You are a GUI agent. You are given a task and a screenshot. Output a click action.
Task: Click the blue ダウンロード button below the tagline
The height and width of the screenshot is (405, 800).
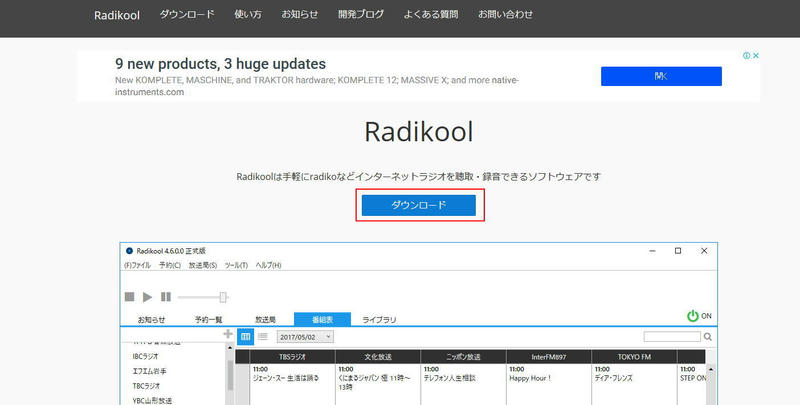coord(419,205)
